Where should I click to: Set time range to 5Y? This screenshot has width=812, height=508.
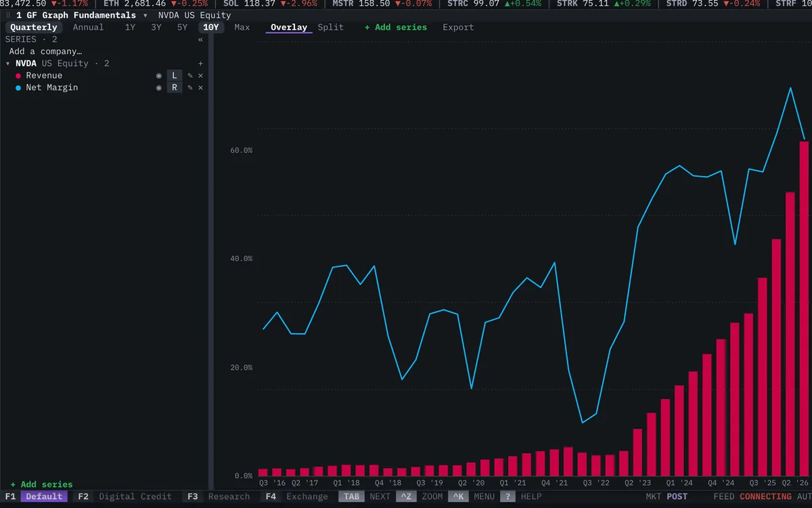coord(183,28)
